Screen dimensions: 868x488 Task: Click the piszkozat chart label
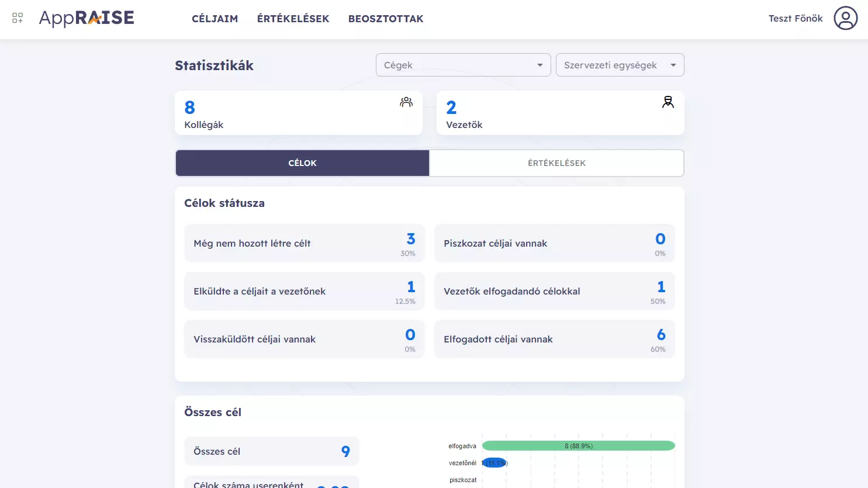[463, 480]
